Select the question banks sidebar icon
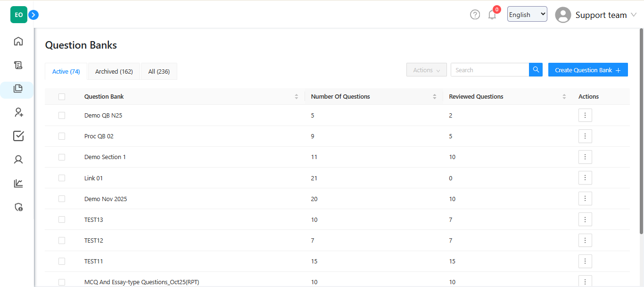The width and height of the screenshot is (644, 287). [18, 89]
